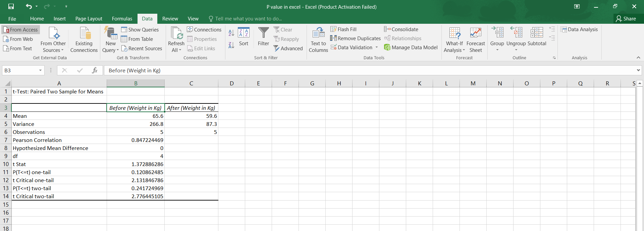Click the Select All corner triangle
The image size is (644, 231).
click(x=7, y=83)
